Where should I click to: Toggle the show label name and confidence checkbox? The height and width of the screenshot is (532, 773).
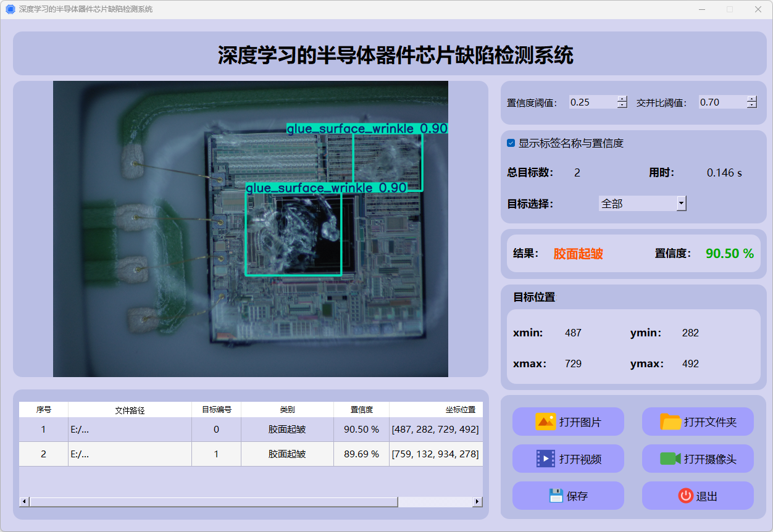[x=511, y=143]
